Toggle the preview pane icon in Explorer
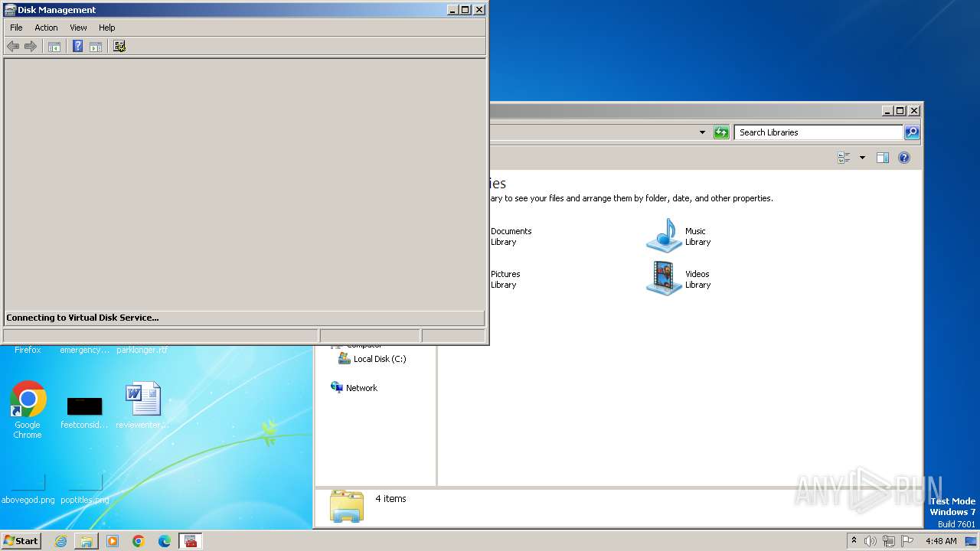Image resolution: width=980 pixels, height=551 pixels. 882,158
